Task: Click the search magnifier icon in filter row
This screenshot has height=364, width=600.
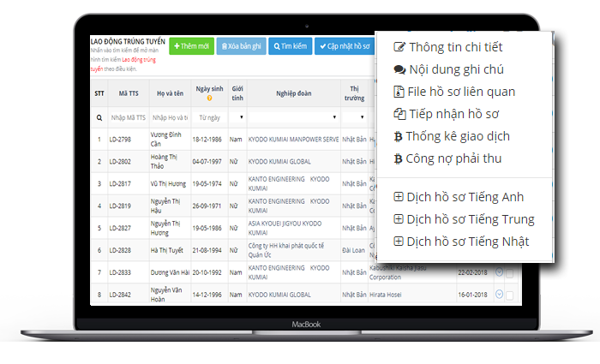Action: click(99, 117)
